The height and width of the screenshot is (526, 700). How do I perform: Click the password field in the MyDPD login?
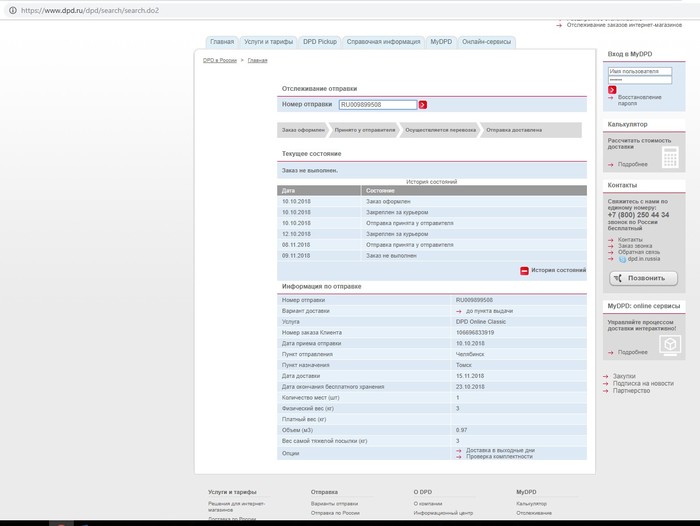(x=640, y=80)
